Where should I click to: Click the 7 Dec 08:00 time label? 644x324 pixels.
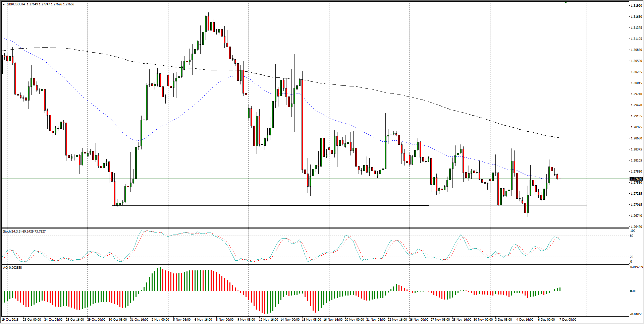[x=568, y=320]
